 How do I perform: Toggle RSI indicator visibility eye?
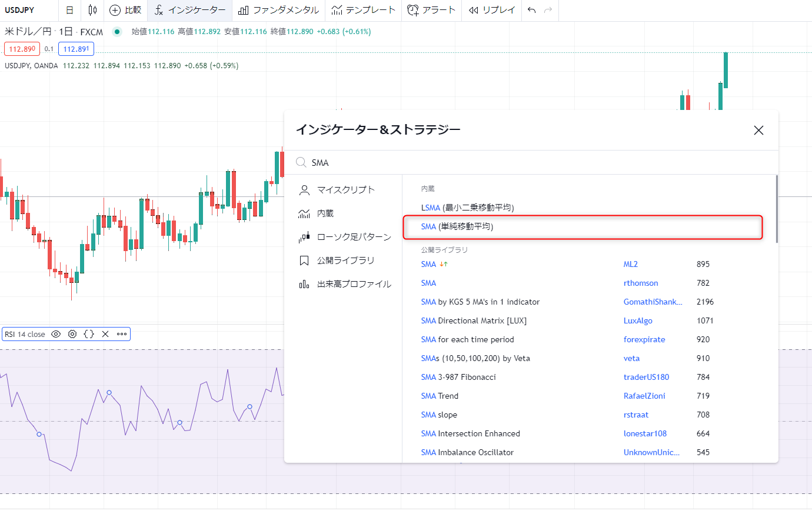pyautogui.click(x=56, y=334)
